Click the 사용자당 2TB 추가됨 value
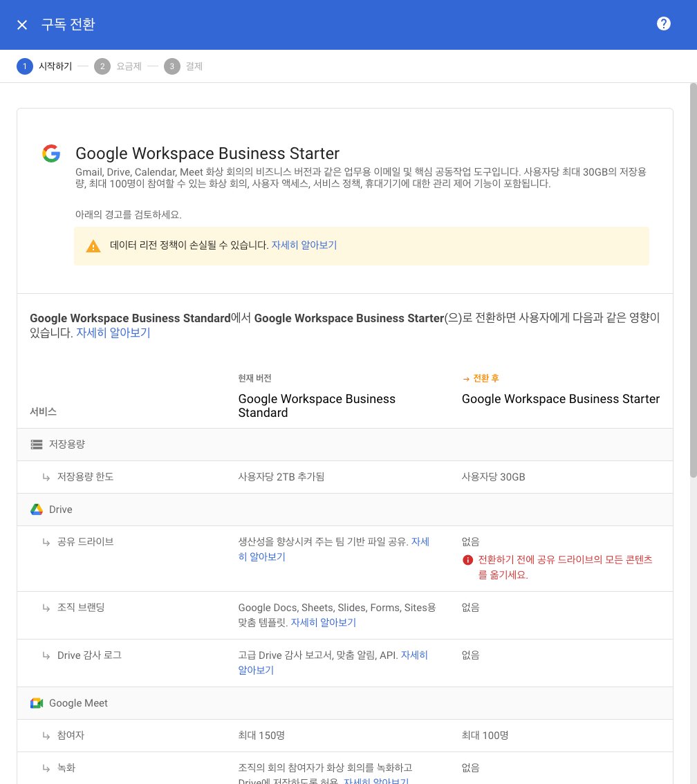The image size is (697, 784). point(281,476)
